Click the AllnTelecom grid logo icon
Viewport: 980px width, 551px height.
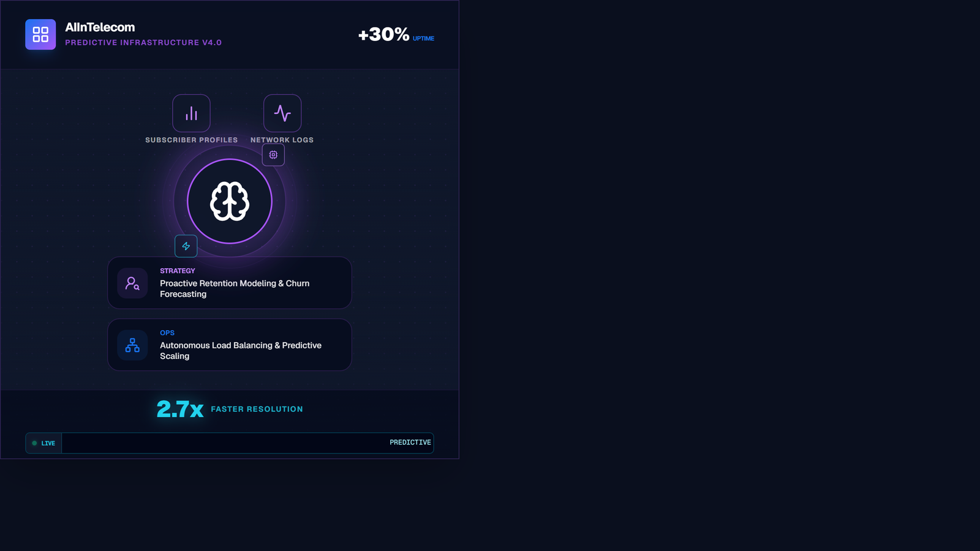pyautogui.click(x=40, y=34)
